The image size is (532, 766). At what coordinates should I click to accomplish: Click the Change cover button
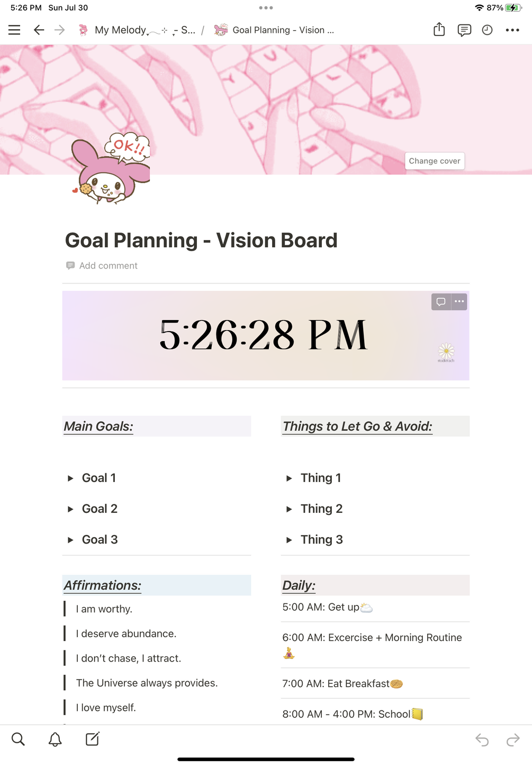click(434, 161)
